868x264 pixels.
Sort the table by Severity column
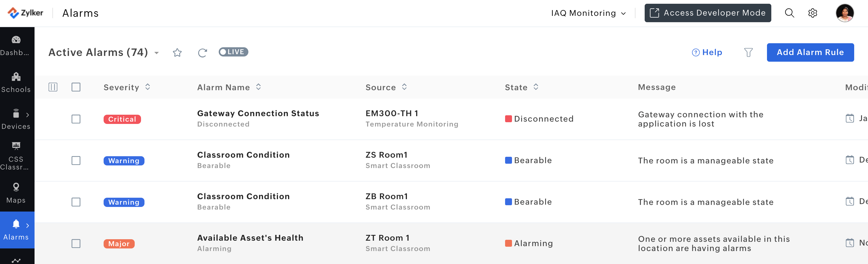pos(148,87)
